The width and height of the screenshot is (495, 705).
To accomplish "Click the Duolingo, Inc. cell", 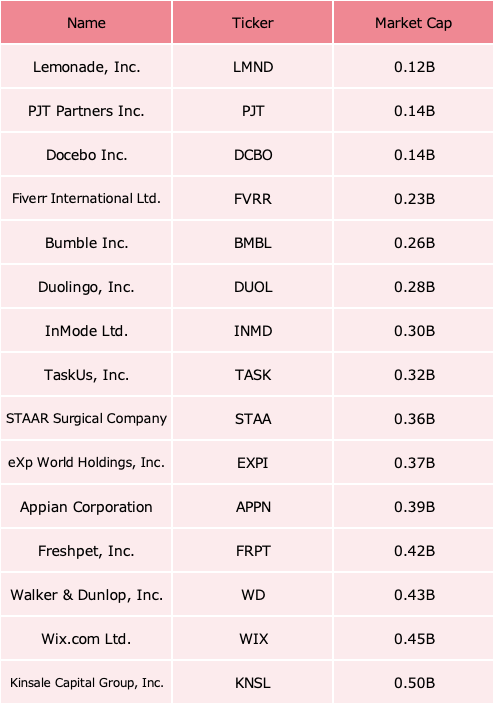I will click(86, 286).
